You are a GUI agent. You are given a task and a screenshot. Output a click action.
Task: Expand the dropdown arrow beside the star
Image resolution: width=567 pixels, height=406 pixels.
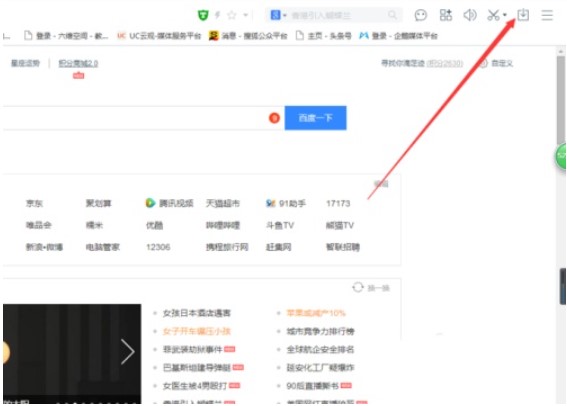pyautogui.click(x=246, y=15)
